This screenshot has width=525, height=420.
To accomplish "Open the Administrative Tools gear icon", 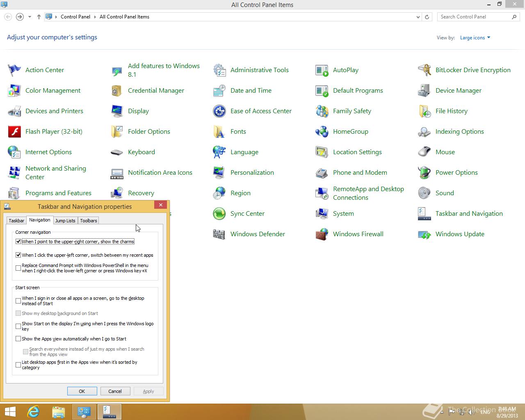I will point(219,70).
